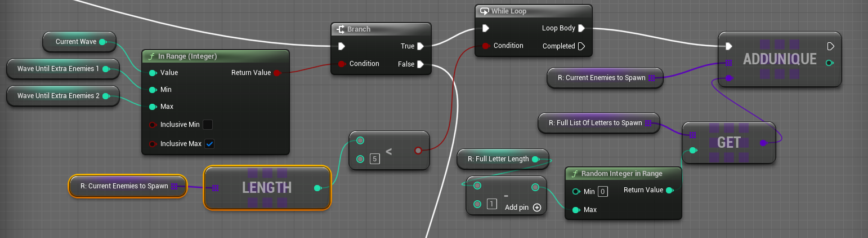Click the Value input pin on In Range
The height and width of the screenshot is (238, 868).
(153, 73)
